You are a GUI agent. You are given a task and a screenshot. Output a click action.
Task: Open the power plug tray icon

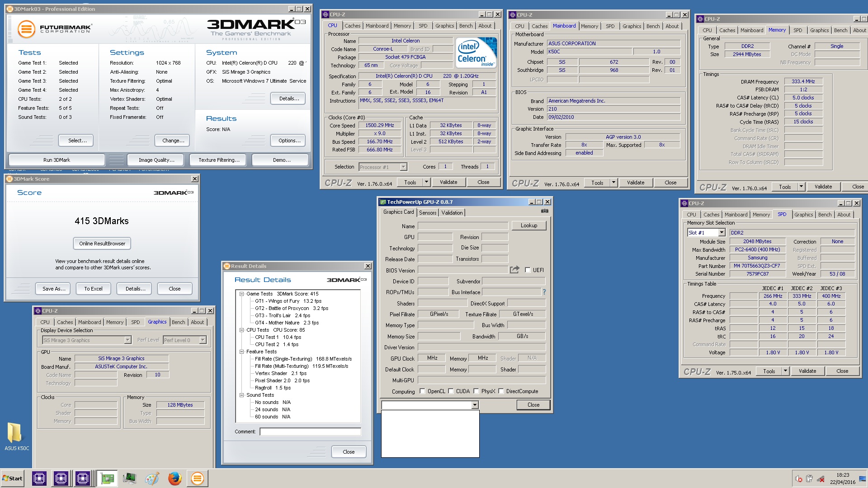tap(809, 479)
